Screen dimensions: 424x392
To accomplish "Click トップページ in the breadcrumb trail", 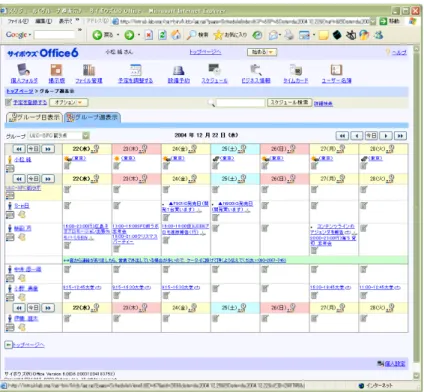I will click(20, 91).
